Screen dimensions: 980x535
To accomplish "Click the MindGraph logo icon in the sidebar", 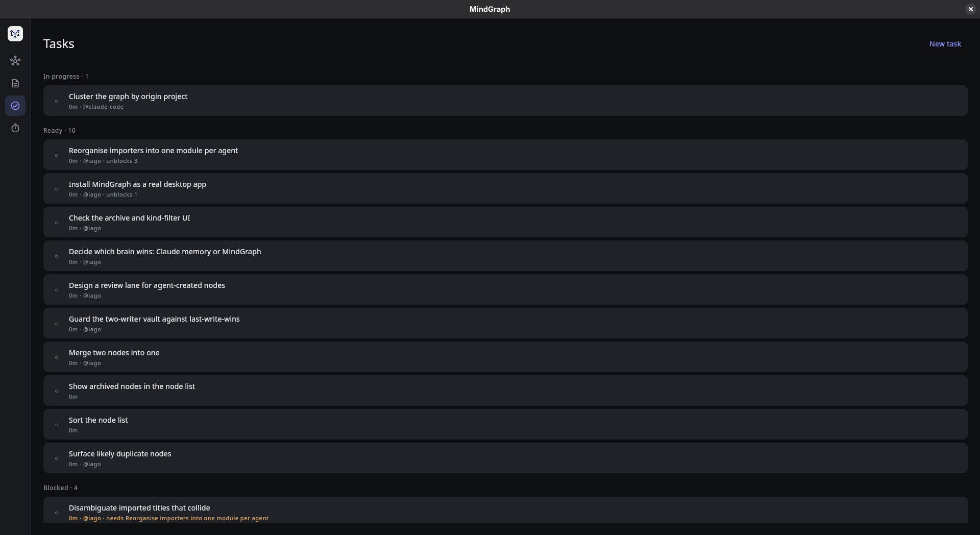I will [x=15, y=34].
